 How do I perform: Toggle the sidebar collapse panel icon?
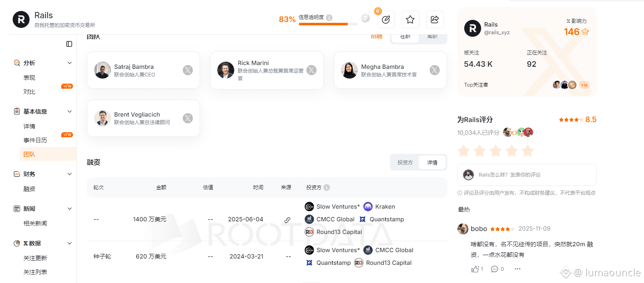click(x=69, y=44)
